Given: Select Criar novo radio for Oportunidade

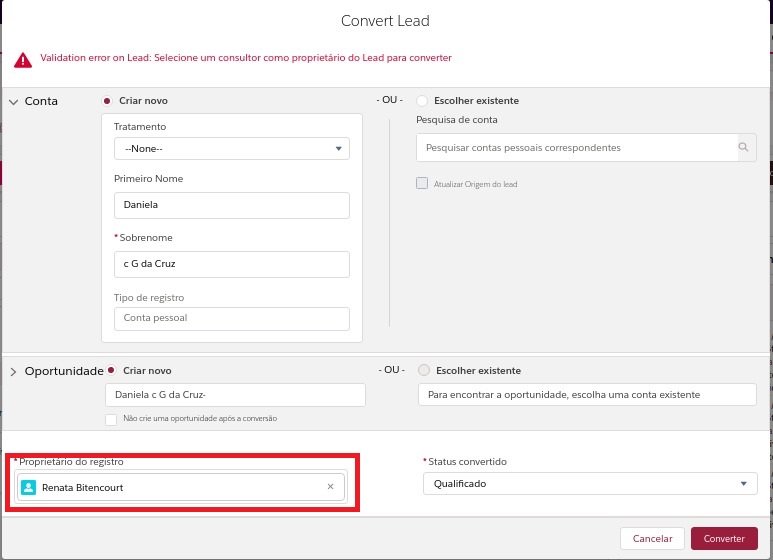Looking at the screenshot, I should (x=111, y=370).
